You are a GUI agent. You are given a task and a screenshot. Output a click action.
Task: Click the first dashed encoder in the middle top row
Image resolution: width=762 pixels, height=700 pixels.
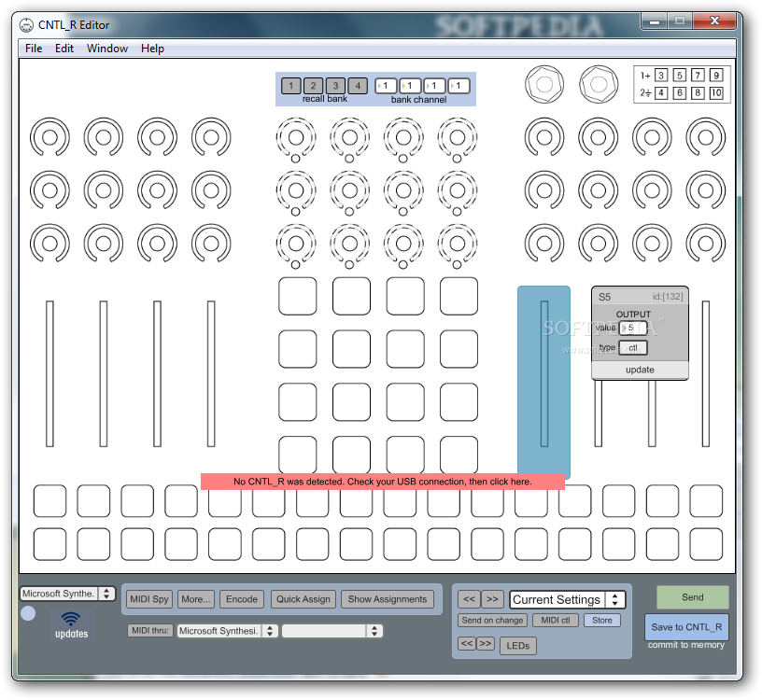pyautogui.click(x=296, y=139)
